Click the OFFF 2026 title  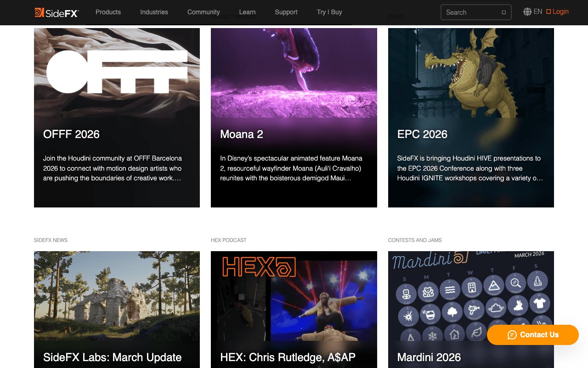[71, 134]
